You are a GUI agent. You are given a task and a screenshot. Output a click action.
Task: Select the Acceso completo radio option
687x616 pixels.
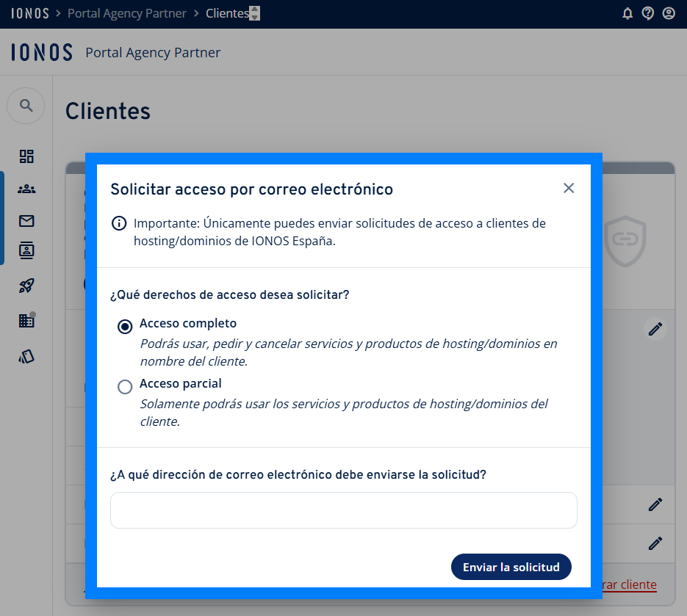125,327
